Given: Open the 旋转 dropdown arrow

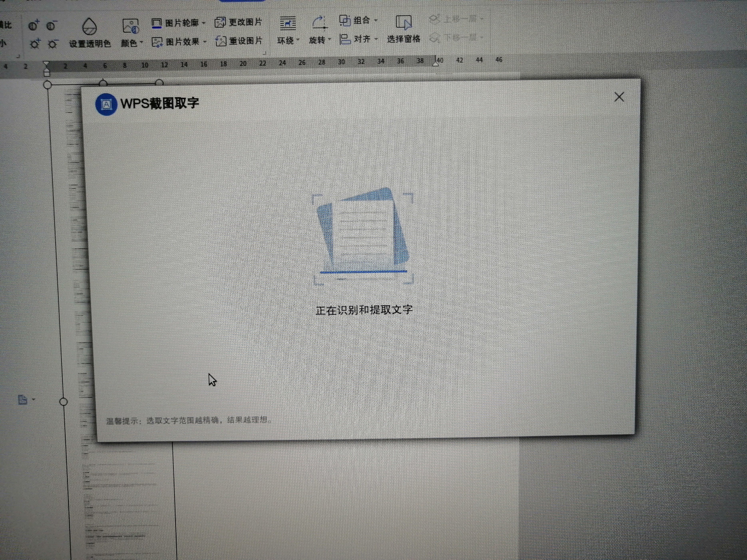Looking at the screenshot, I should 330,40.
